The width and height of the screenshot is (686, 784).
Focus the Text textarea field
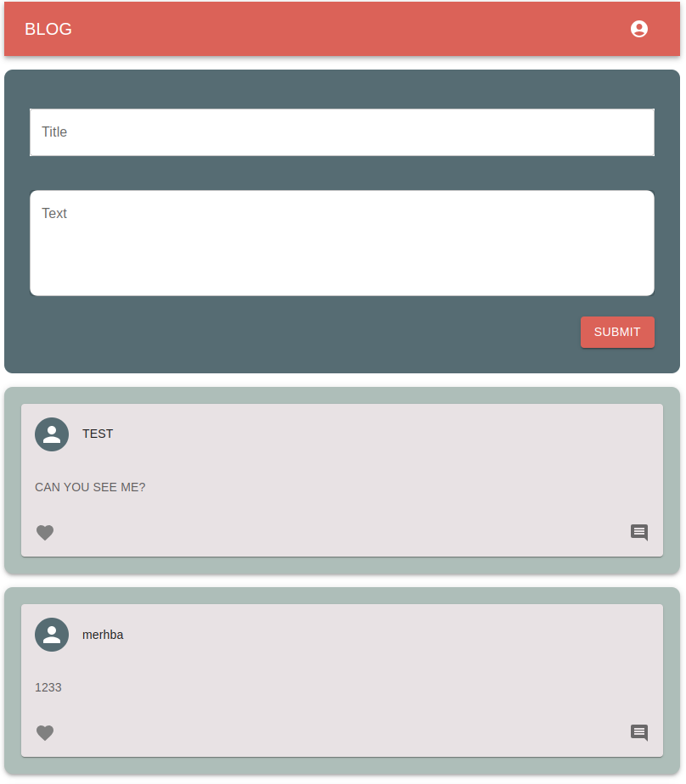(342, 243)
